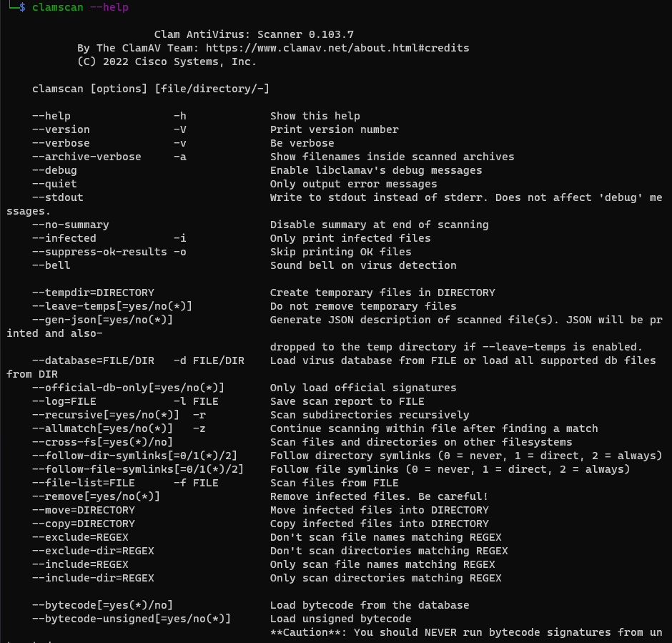Viewport: 672px width, 643px height.
Task: Click the --file-list=FILE option
Action: (84, 483)
